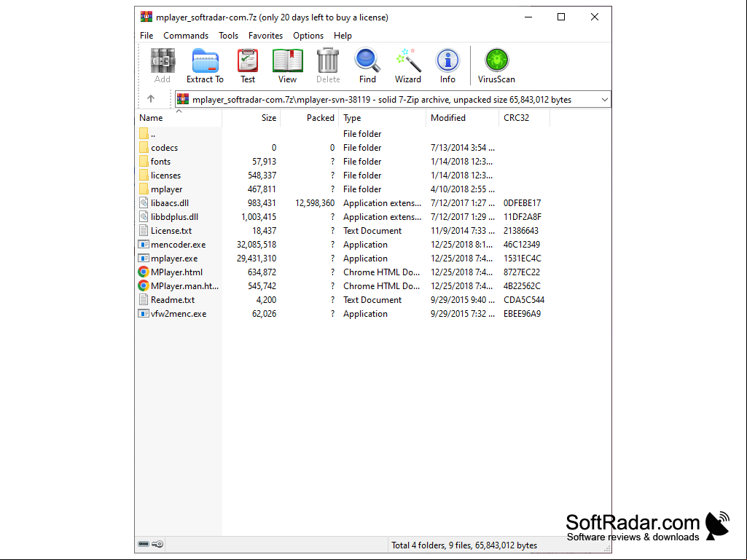
Task: Select the Readme.txt file name
Action: pos(173,299)
